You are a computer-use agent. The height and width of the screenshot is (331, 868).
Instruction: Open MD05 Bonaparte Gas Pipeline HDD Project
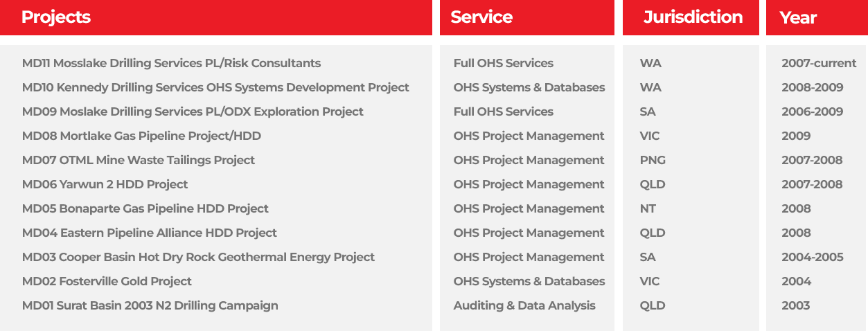pos(145,208)
